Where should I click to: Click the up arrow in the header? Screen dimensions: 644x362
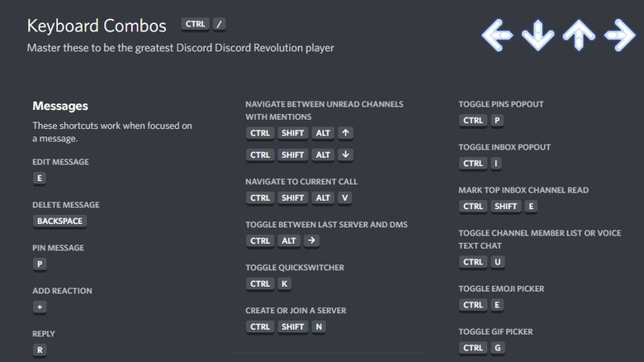point(579,35)
